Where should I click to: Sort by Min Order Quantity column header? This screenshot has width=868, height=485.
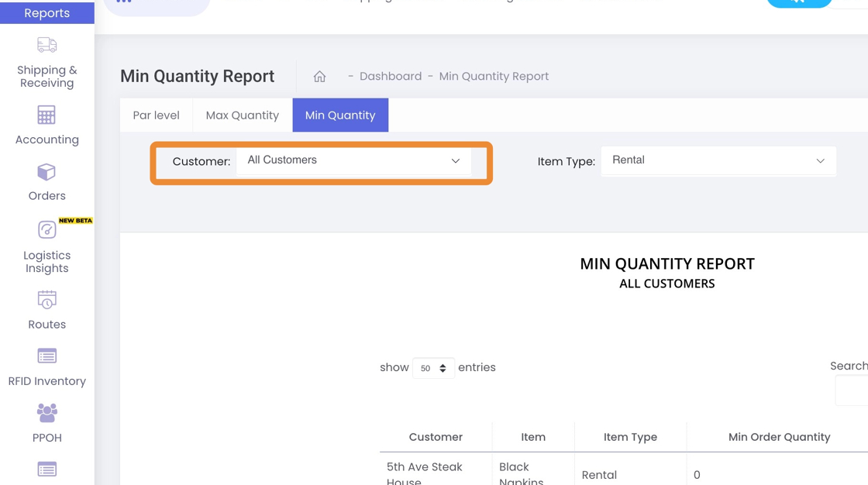click(779, 437)
